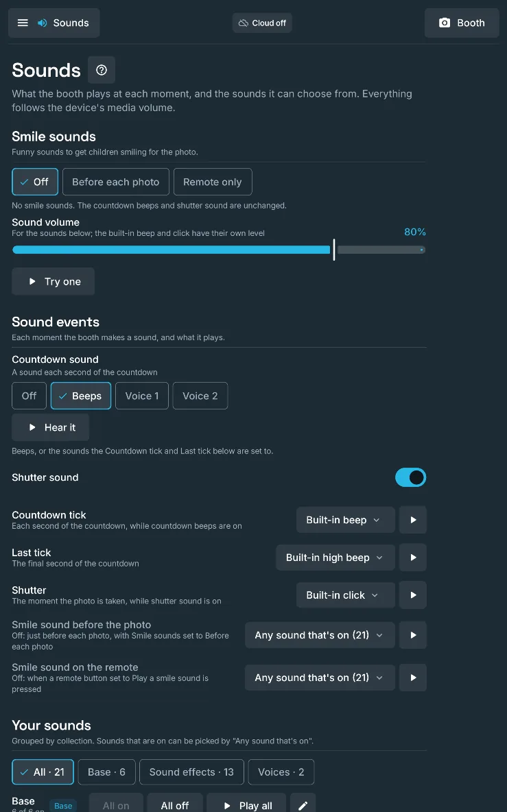Click the speaker icon beside Sounds header

pos(43,23)
